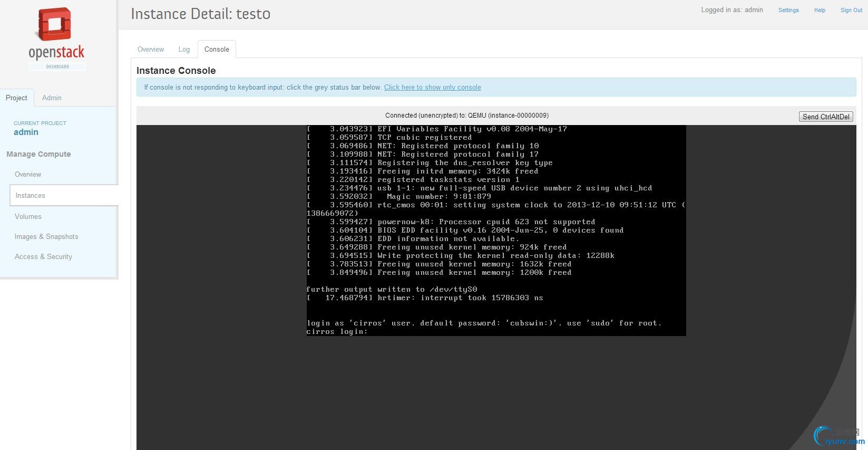Open Images & Snapshots page
This screenshot has width=868, height=450.
click(46, 236)
